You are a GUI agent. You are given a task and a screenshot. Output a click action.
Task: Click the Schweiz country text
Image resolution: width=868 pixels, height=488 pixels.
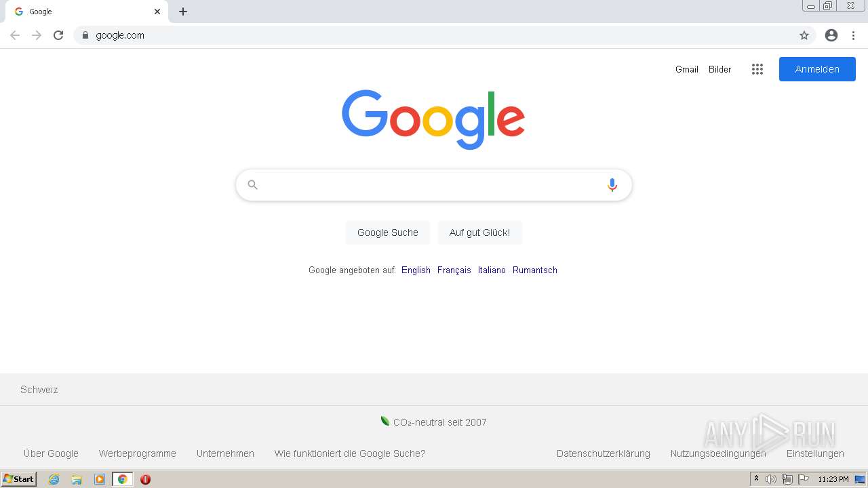pos(39,390)
